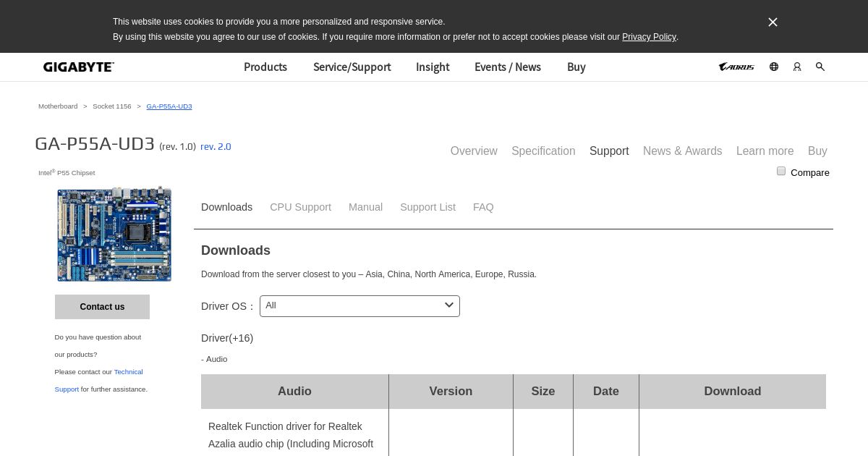
Task: Open the Support List sub-tab
Action: tap(427, 207)
